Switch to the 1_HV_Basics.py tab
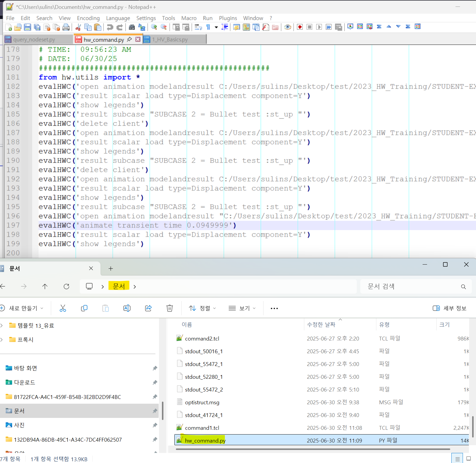The image size is (476, 463). (174, 39)
